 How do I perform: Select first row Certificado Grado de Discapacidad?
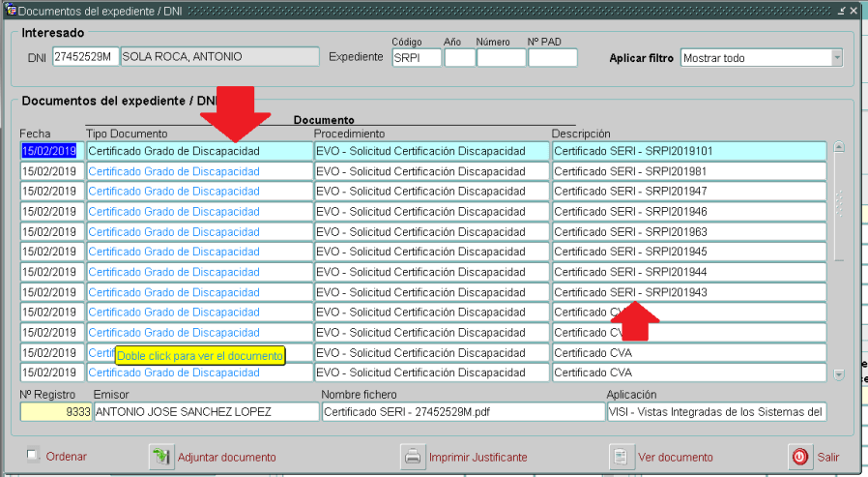[198, 151]
